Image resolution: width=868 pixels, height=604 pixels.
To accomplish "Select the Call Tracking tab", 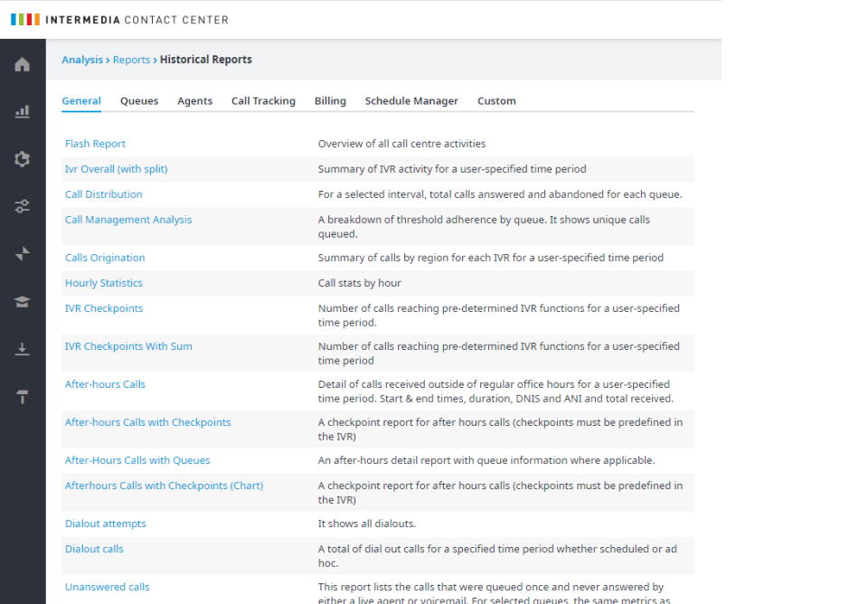I will point(263,100).
